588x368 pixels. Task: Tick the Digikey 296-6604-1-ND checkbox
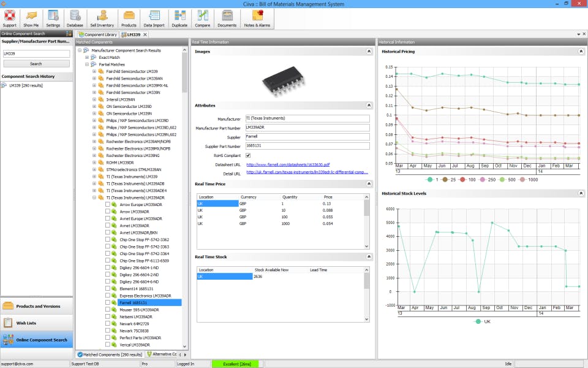pyautogui.click(x=108, y=268)
